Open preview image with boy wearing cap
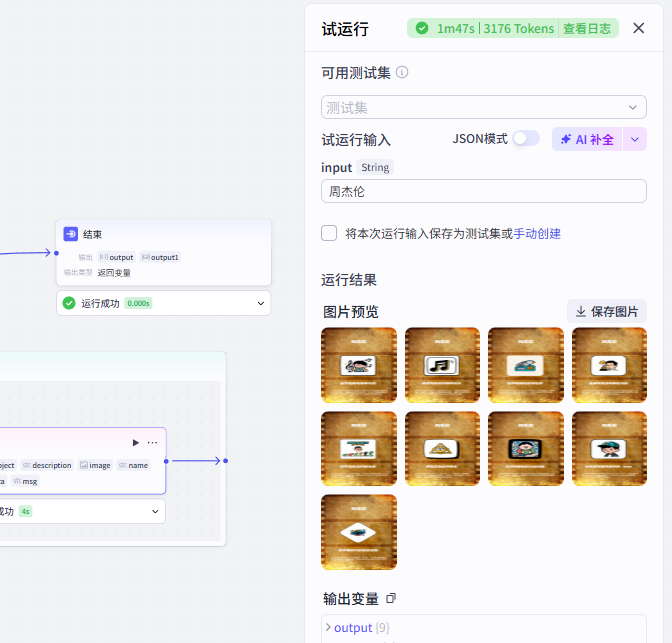The width and height of the screenshot is (672, 643). tap(609, 448)
